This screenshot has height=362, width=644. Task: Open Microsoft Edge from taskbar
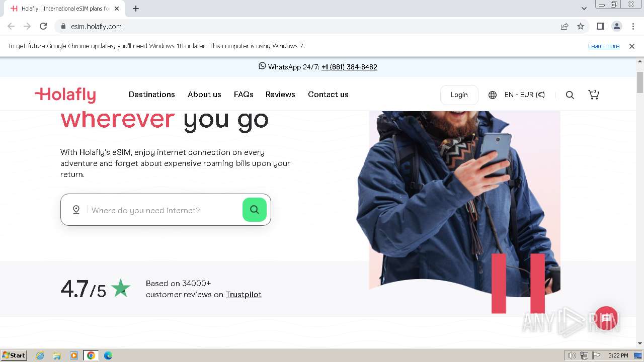[108, 355]
